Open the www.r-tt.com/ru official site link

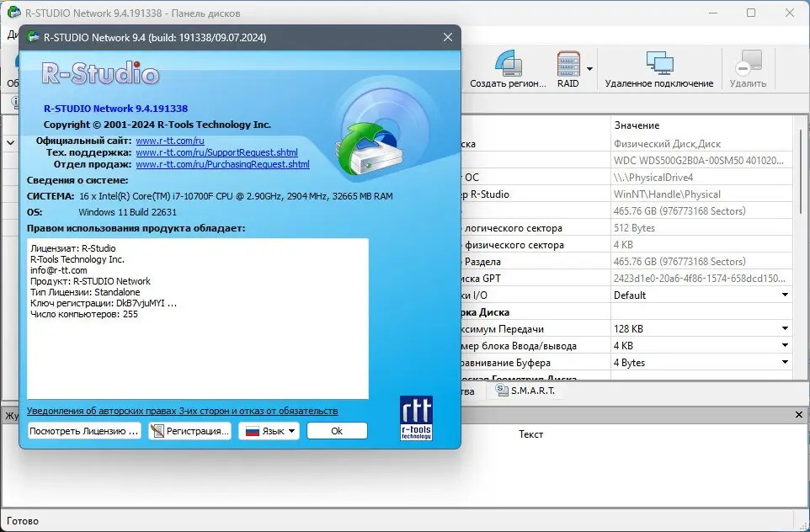[170, 141]
